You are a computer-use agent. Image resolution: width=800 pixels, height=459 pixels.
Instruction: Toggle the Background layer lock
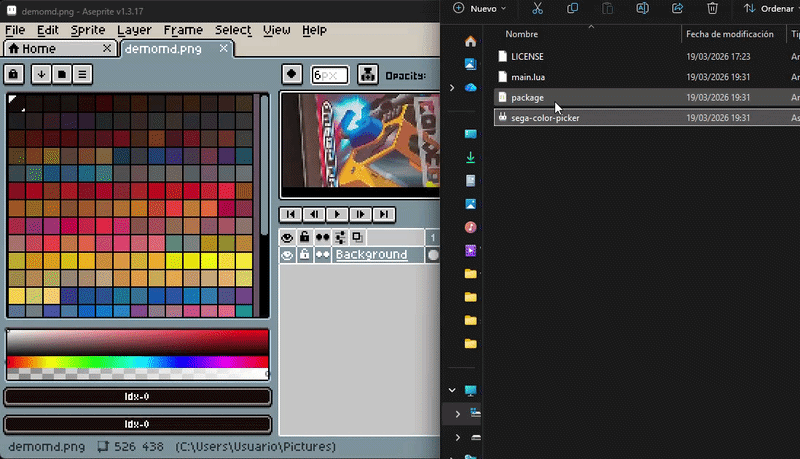(x=304, y=255)
